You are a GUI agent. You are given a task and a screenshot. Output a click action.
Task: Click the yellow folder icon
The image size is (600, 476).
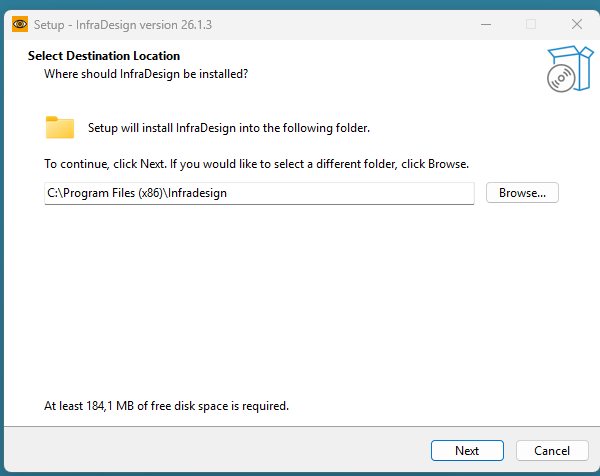click(x=60, y=127)
